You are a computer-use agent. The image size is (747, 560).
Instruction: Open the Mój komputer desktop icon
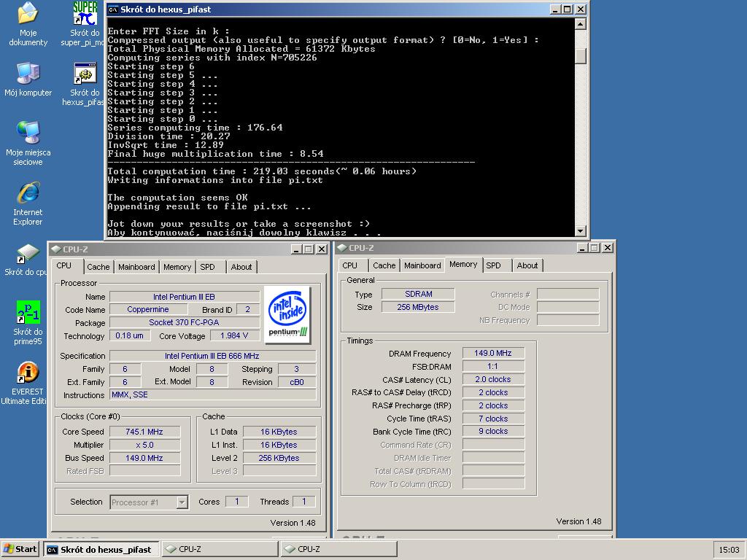coord(28,79)
